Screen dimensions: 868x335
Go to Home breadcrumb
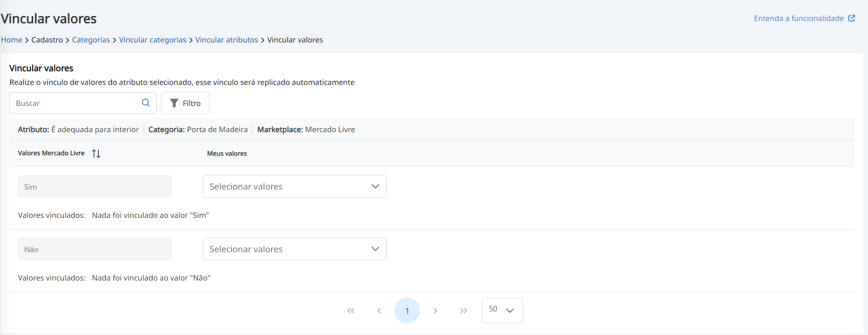(12, 40)
